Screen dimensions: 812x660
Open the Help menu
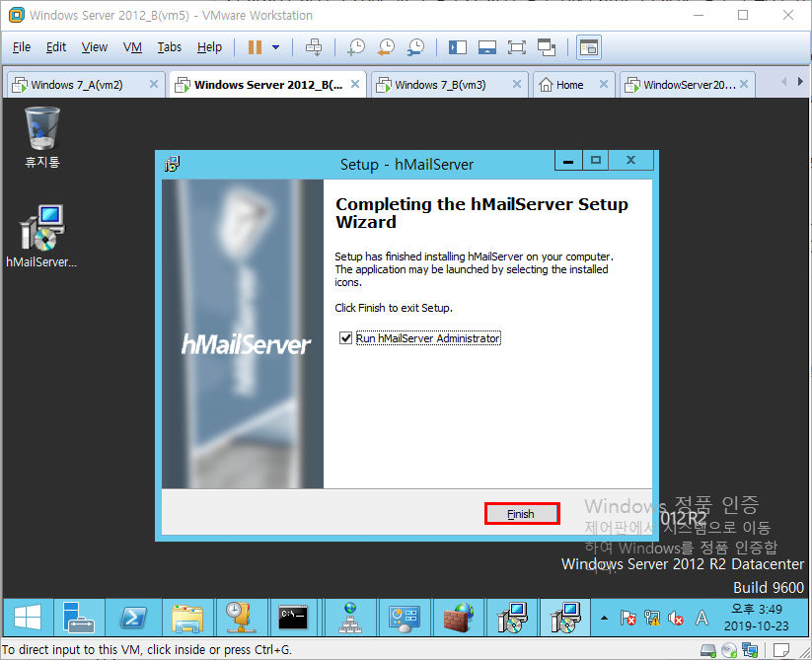(x=209, y=47)
